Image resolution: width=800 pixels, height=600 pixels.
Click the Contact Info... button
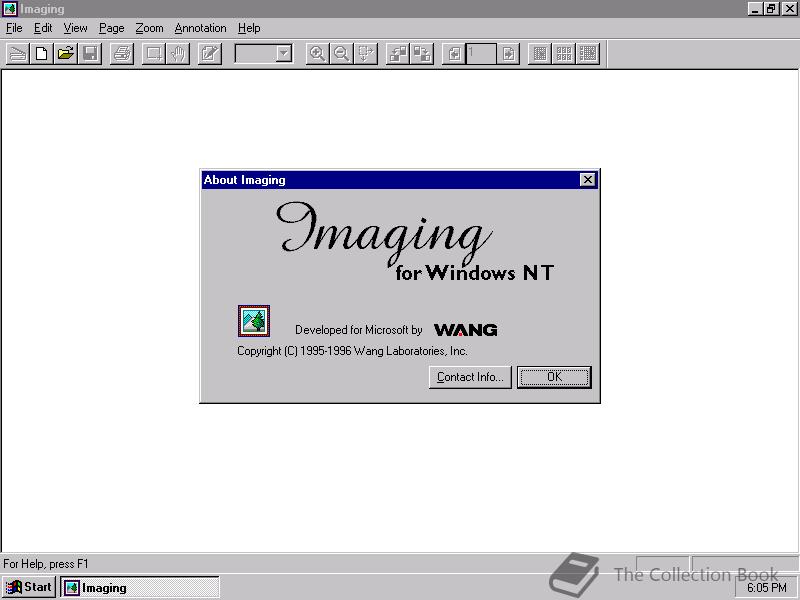[x=470, y=377]
